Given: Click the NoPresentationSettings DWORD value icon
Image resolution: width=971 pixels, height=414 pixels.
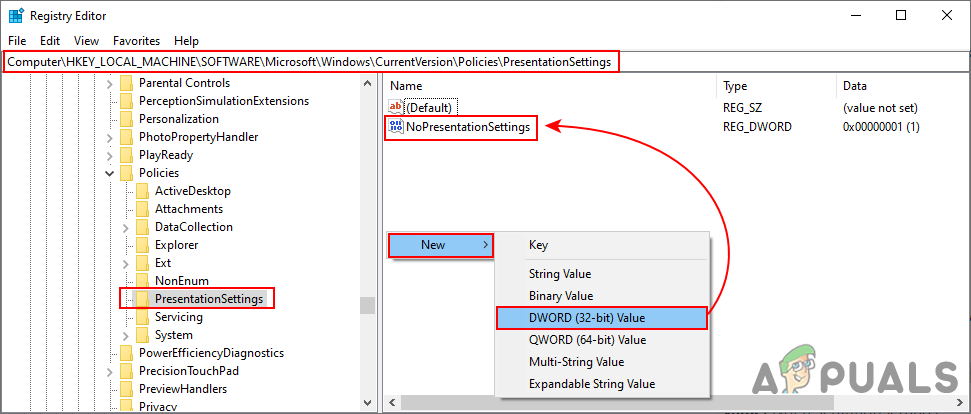Looking at the screenshot, I should point(395,127).
